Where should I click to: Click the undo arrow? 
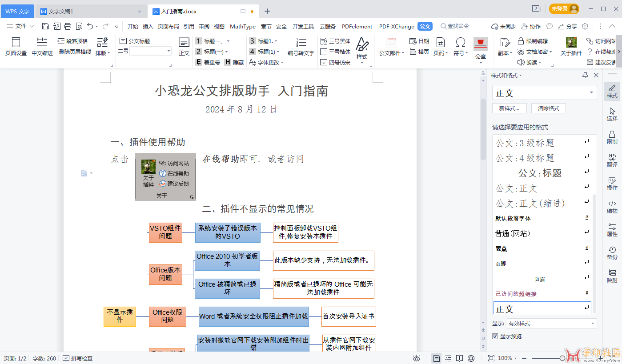pos(90,26)
